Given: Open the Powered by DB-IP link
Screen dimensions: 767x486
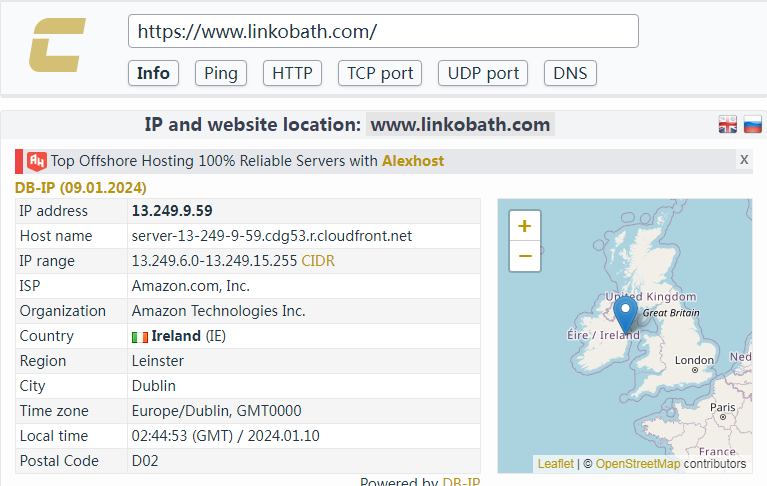Looking at the screenshot, I should 461,482.
